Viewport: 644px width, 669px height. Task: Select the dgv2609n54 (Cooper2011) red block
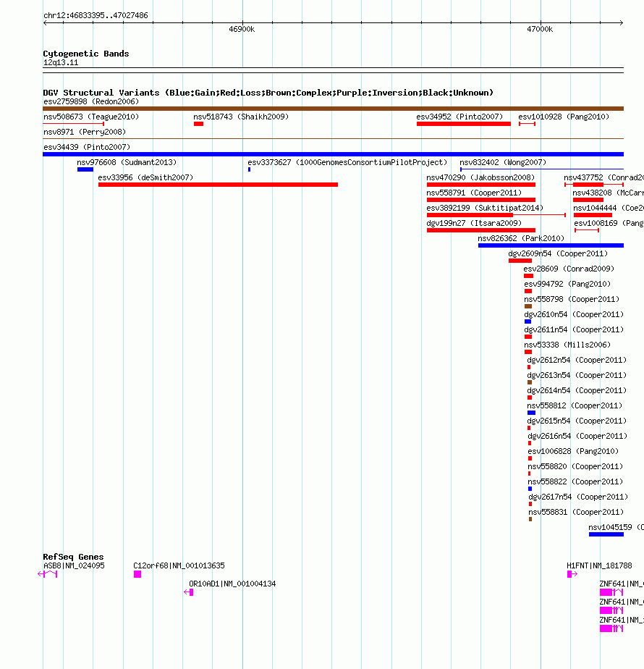[x=520, y=261]
